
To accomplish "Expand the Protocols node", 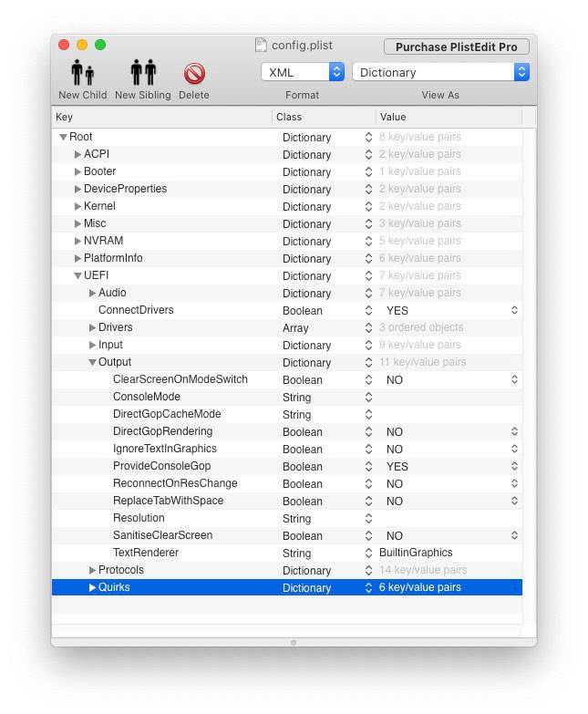I will (92, 570).
